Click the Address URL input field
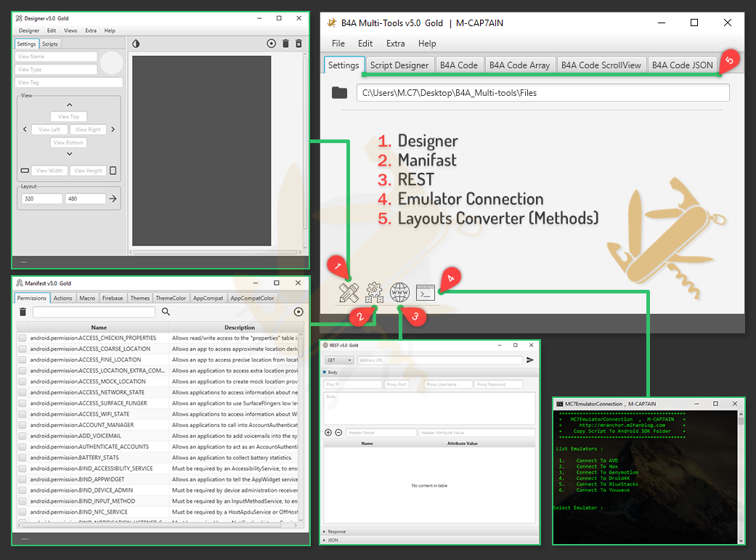The image size is (756, 560). click(439, 360)
